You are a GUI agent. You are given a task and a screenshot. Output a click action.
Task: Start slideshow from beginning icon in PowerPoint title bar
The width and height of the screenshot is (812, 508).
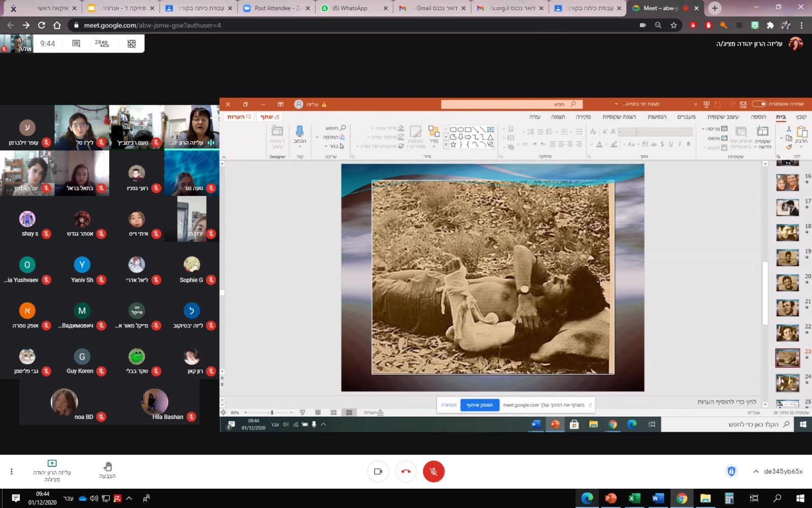click(x=706, y=104)
